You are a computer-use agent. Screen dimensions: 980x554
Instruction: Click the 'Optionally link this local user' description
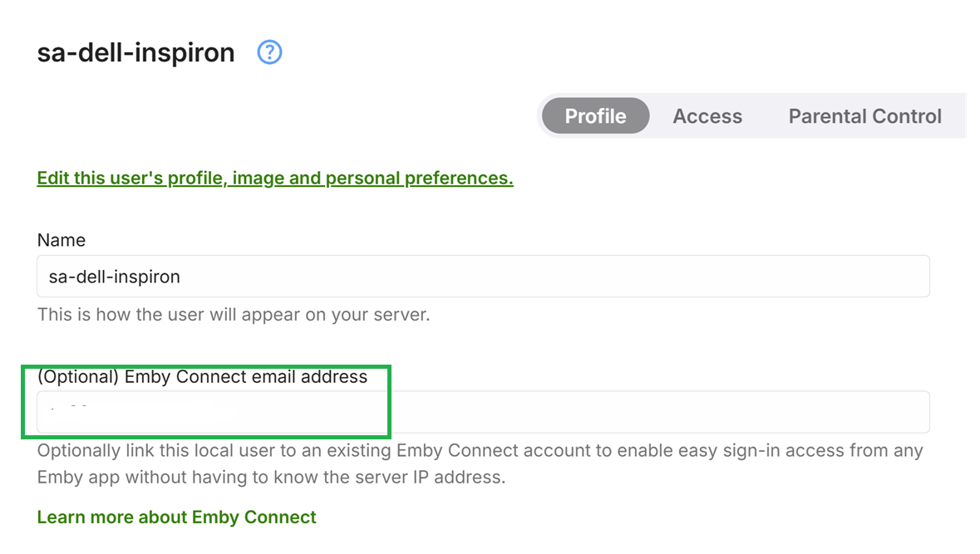480,451
